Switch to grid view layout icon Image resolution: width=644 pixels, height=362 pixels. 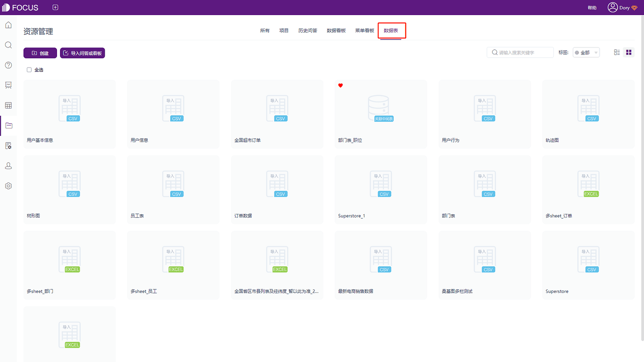[x=628, y=52]
